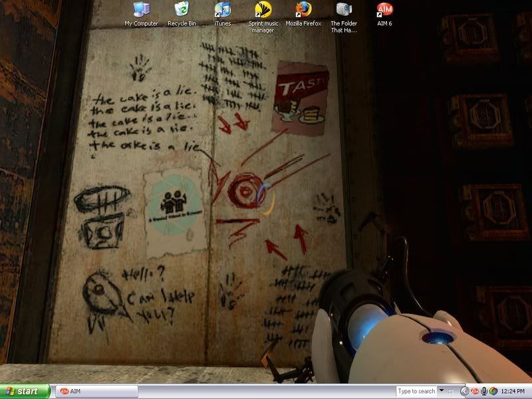Image resolution: width=532 pixels, height=399 pixels.
Task: Switch to the AIM taskbar button
Action: pyautogui.click(x=96, y=391)
